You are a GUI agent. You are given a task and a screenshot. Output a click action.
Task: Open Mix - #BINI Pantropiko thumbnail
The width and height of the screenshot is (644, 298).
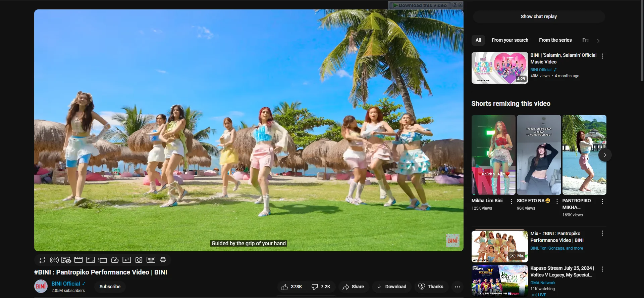click(x=500, y=246)
